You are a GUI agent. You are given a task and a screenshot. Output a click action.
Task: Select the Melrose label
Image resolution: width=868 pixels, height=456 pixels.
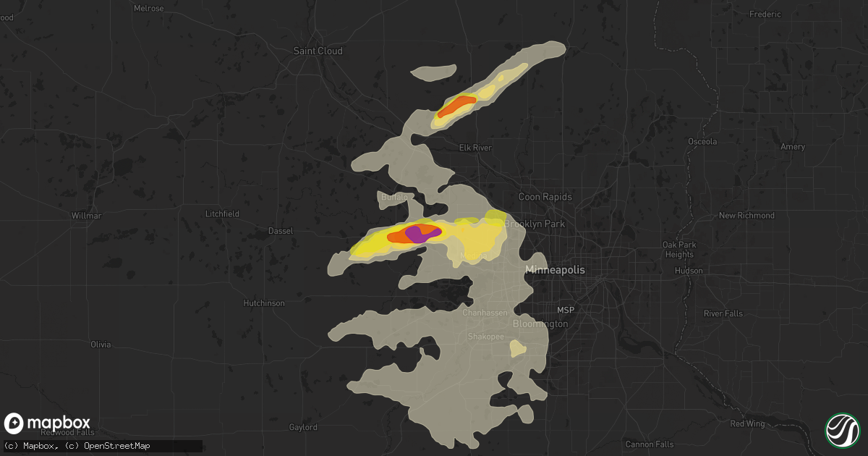(149, 9)
